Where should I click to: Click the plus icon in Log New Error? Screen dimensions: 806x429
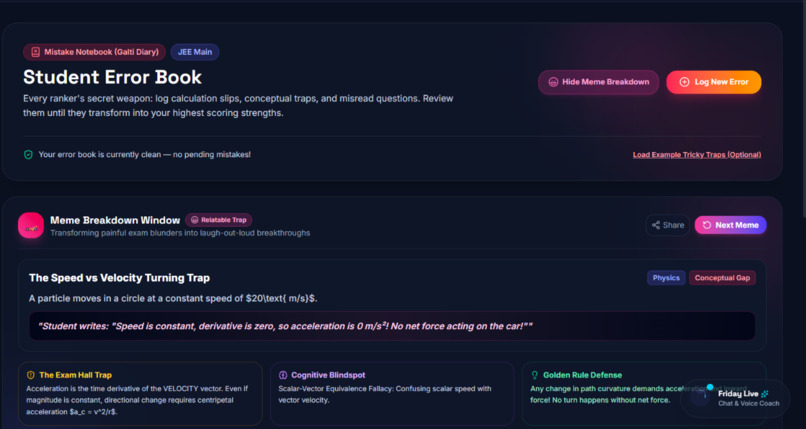pyautogui.click(x=684, y=82)
